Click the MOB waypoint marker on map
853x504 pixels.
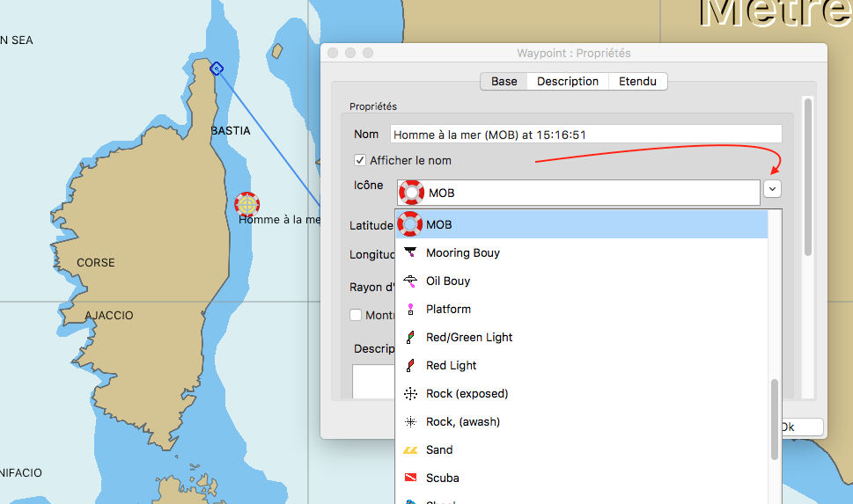[x=247, y=204]
